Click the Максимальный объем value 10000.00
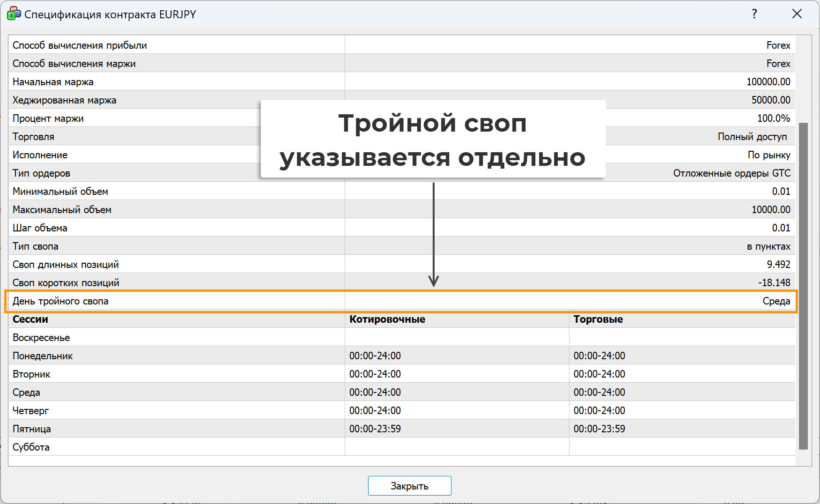820x504 pixels. (770, 210)
